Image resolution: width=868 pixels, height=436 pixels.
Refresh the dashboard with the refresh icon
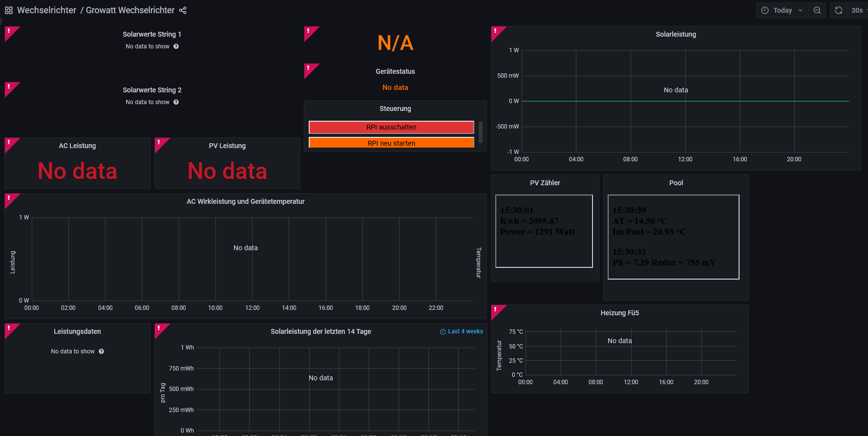[x=839, y=10]
